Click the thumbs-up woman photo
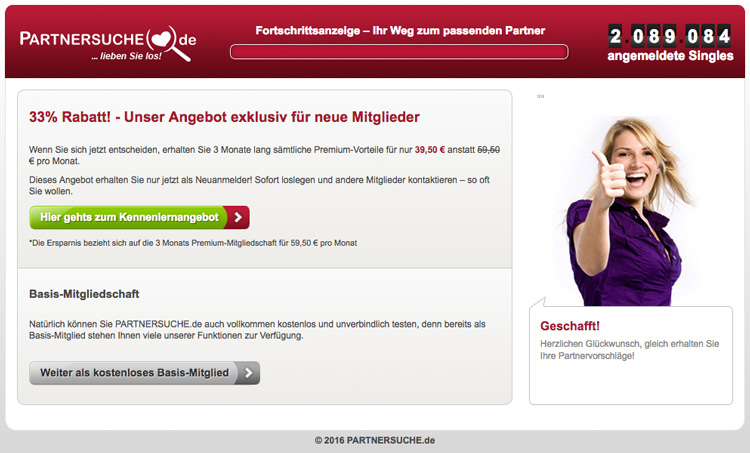 click(629, 210)
